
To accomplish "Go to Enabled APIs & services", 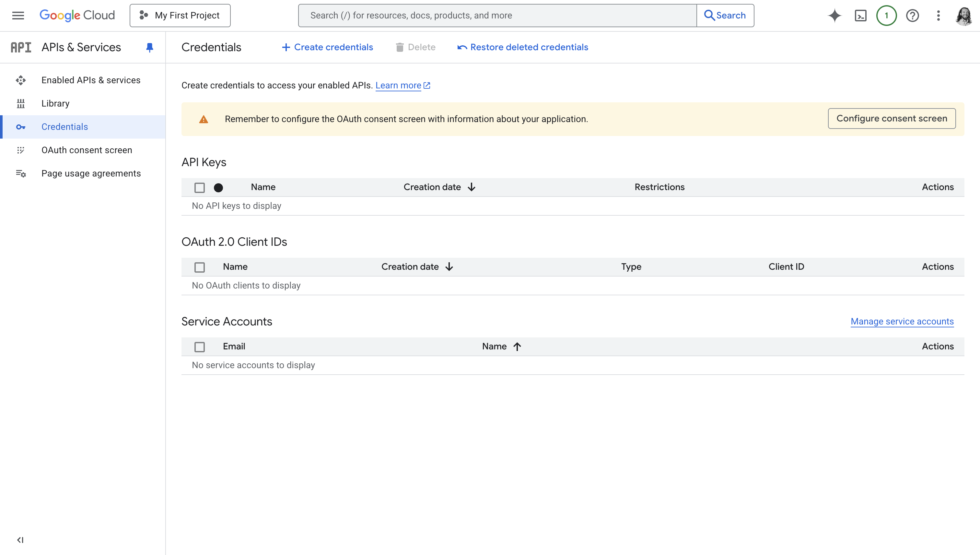I will coord(91,80).
